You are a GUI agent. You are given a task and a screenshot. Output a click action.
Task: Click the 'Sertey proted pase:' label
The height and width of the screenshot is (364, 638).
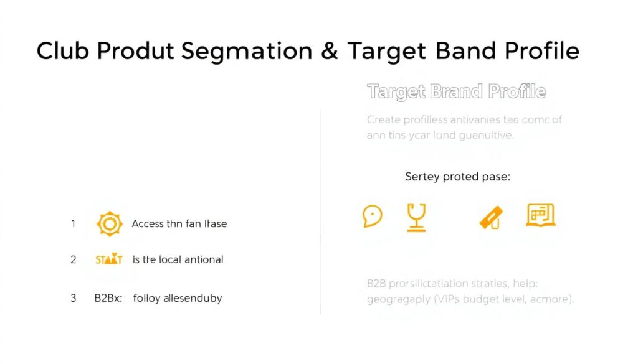pyautogui.click(x=457, y=177)
